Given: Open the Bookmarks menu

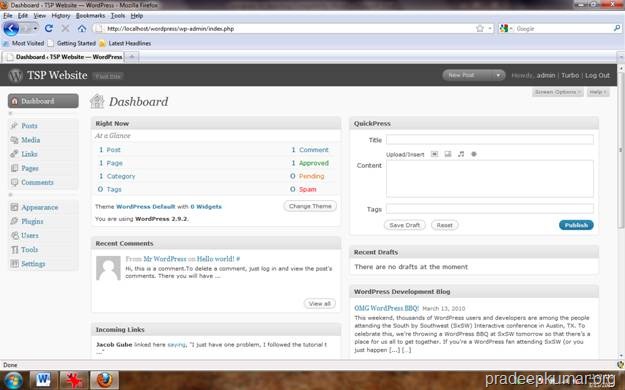Looking at the screenshot, I should [x=90, y=16].
